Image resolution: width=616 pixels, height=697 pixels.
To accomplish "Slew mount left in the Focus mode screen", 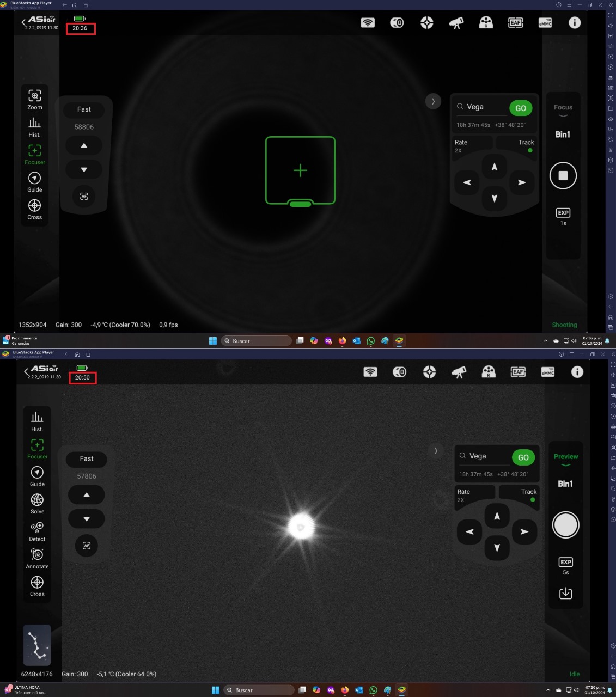I will click(467, 182).
